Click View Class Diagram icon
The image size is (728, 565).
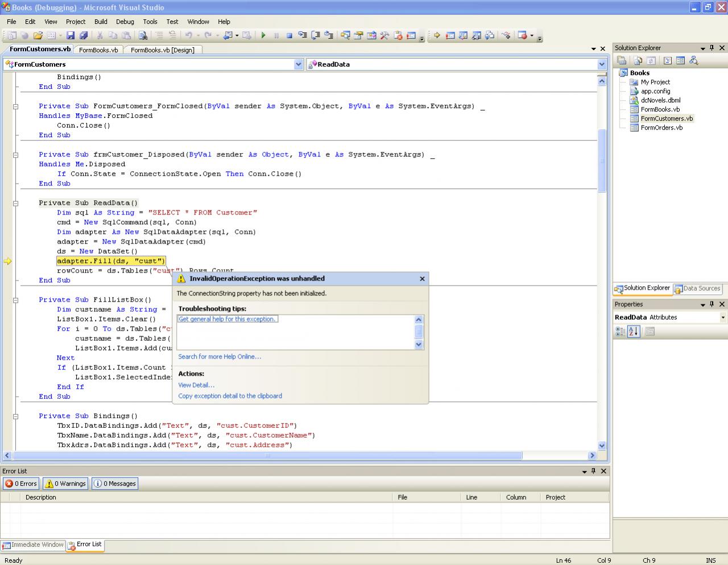point(693,60)
